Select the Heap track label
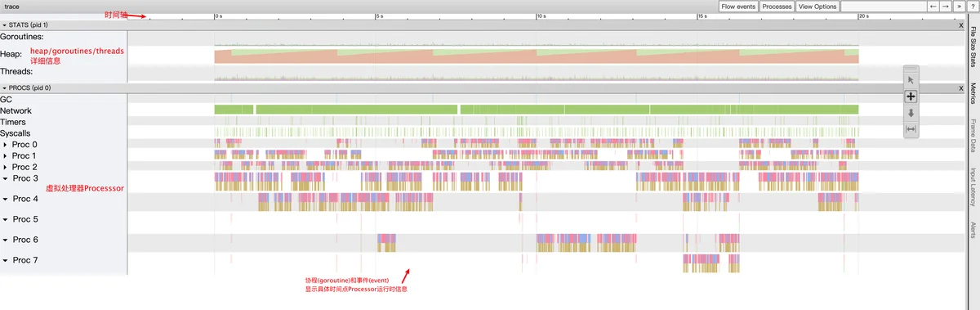The image size is (980, 310). point(11,55)
